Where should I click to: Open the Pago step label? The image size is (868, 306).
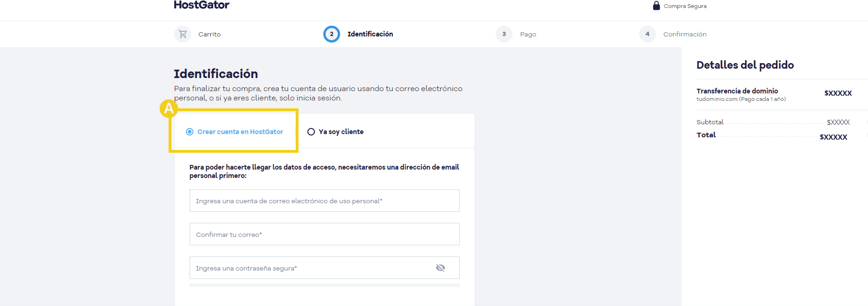click(528, 35)
